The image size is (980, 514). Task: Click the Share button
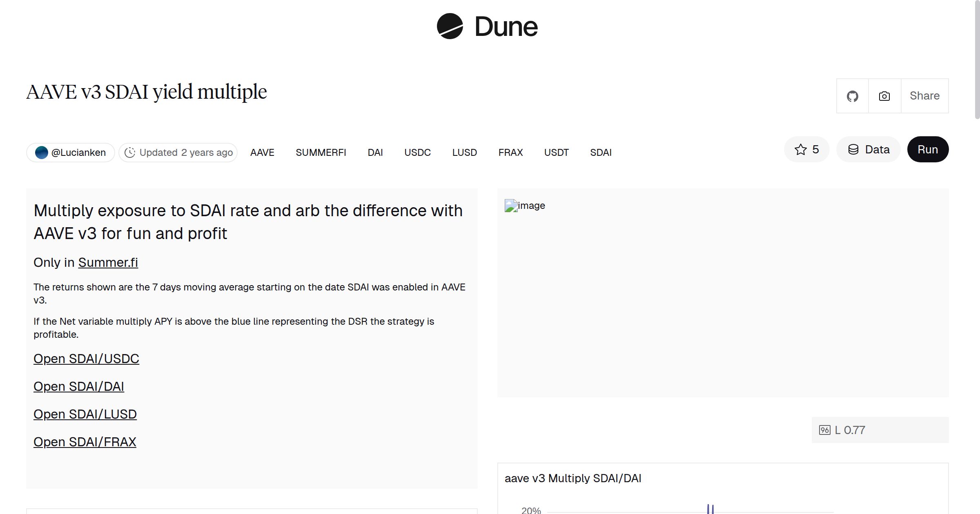tap(924, 96)
